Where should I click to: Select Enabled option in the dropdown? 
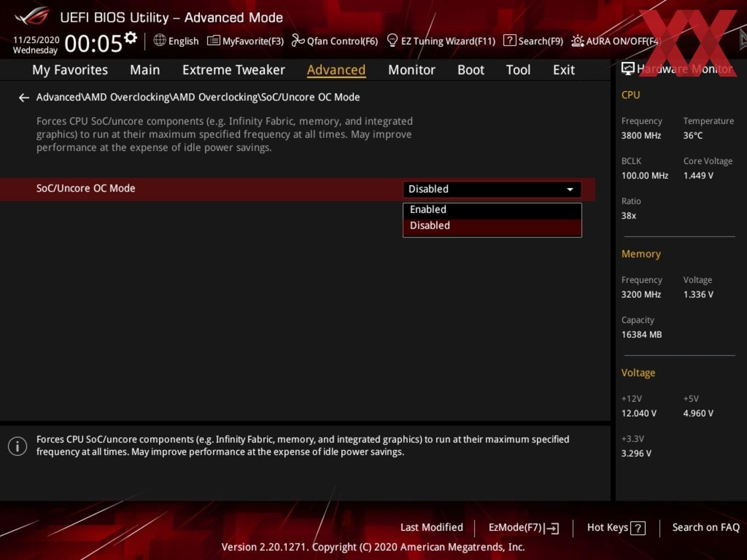[x=492, y=210]
